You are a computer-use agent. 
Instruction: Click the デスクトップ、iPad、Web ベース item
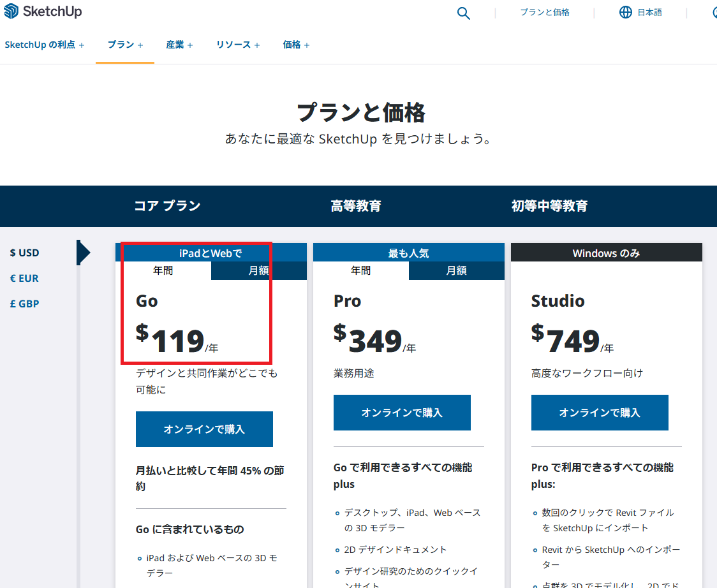413,520
